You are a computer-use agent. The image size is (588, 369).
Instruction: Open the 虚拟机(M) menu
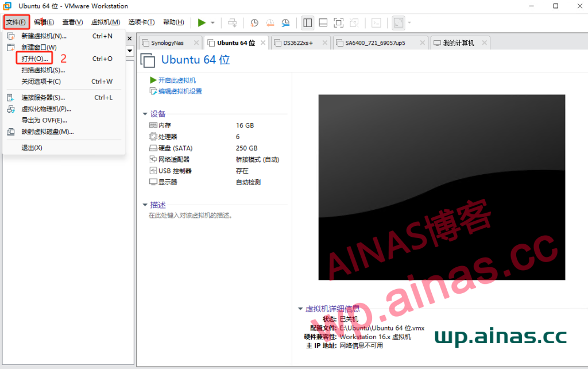106,22
